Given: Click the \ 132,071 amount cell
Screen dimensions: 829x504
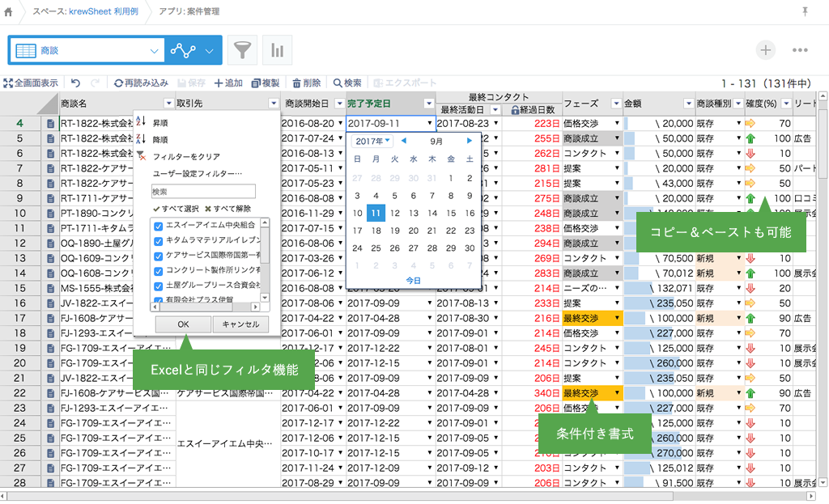Looking at the screenshot, I should click(x=658, y=289).
